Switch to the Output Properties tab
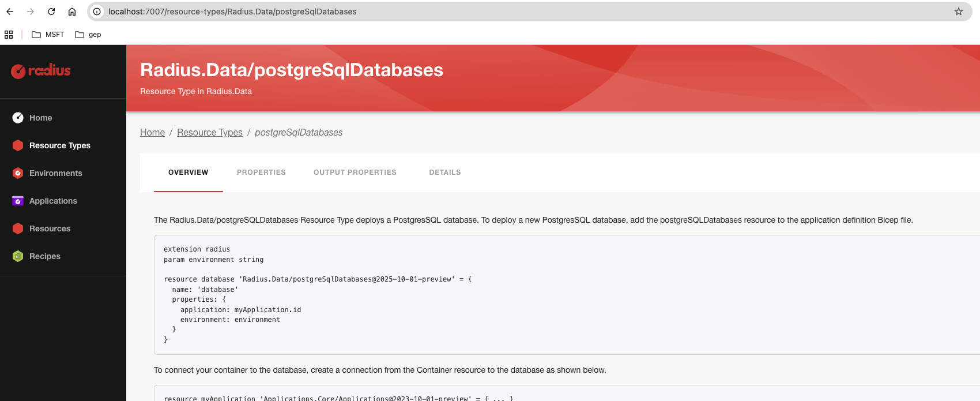Image resolution: width=980 pixels, height=401 pixels. pos(355,173)
